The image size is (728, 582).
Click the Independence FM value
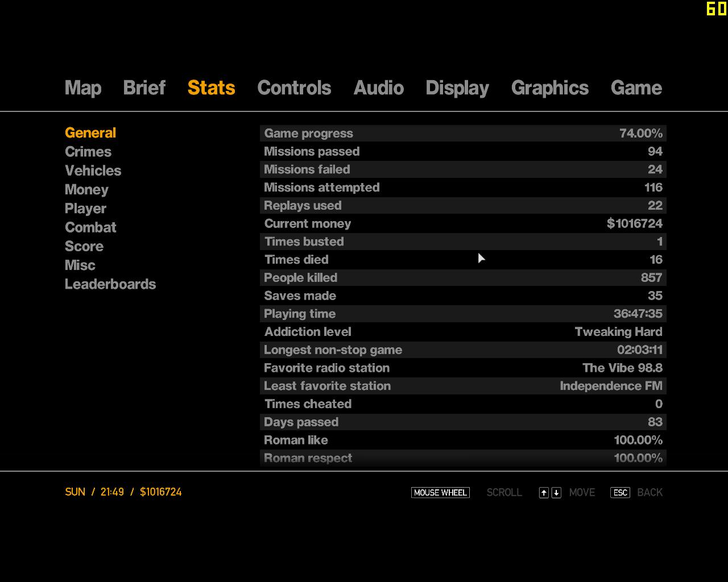pyautogui.click(x=611, y=386)
